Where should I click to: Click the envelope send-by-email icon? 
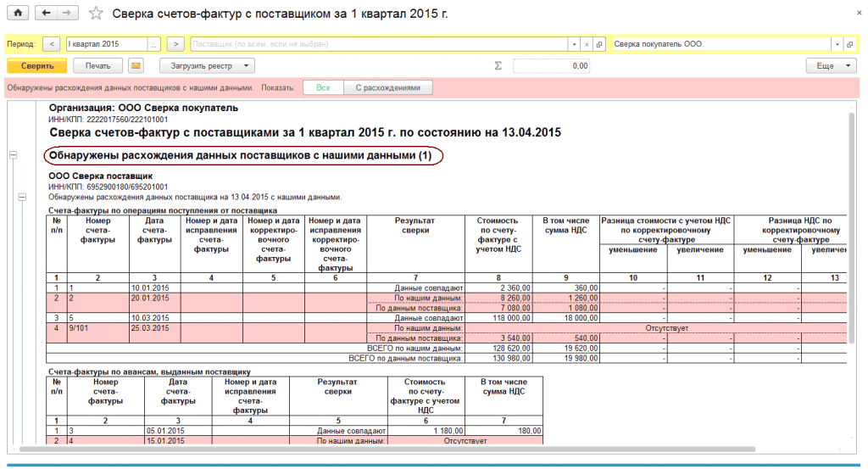135,65
